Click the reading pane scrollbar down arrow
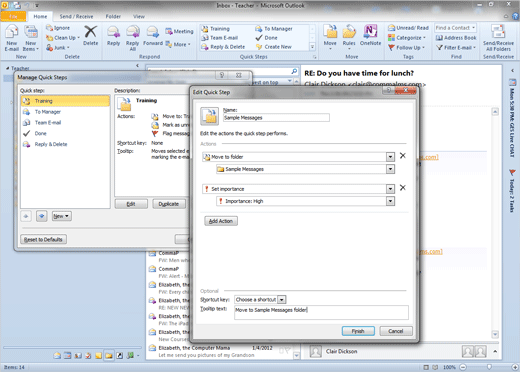Image resolution: width=520 pixels, height=372 pixels. pyautogui.click(x=495, y=334)
